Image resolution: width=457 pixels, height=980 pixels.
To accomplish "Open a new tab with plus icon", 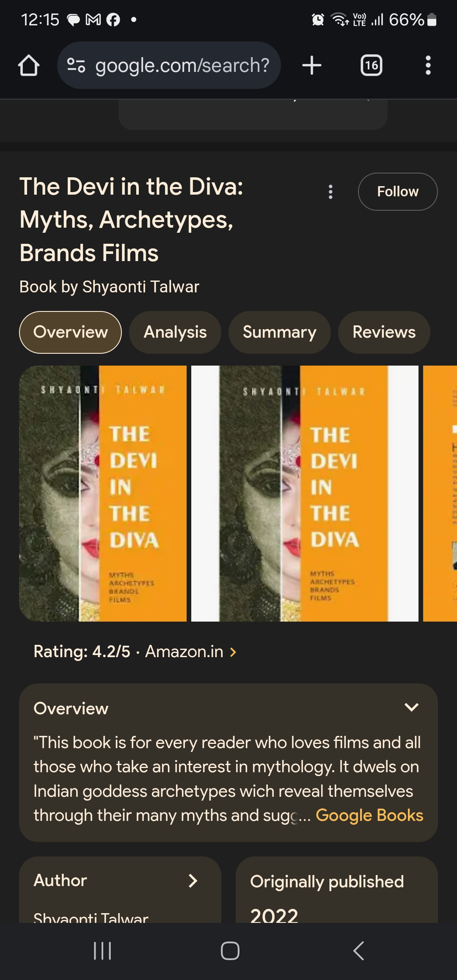I will click(x=312, y=65).
